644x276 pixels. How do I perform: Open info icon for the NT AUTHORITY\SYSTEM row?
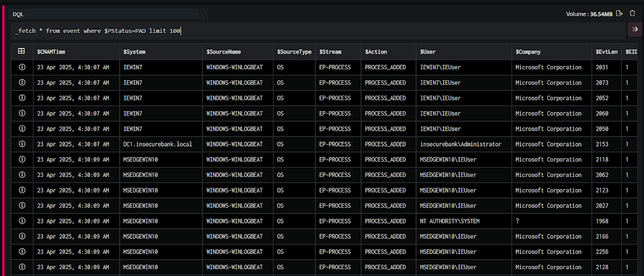(x=22, y=221)
